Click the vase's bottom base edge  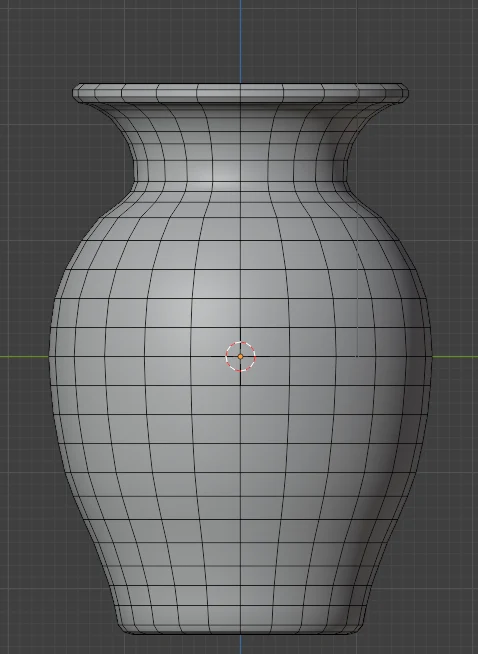tap(240, 631)
